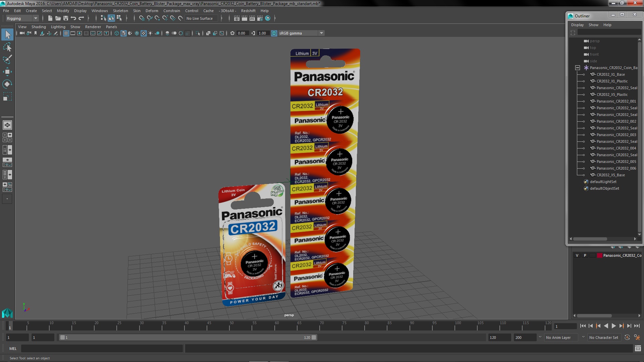
Task: Play the animation backwards
Action: 606,326
